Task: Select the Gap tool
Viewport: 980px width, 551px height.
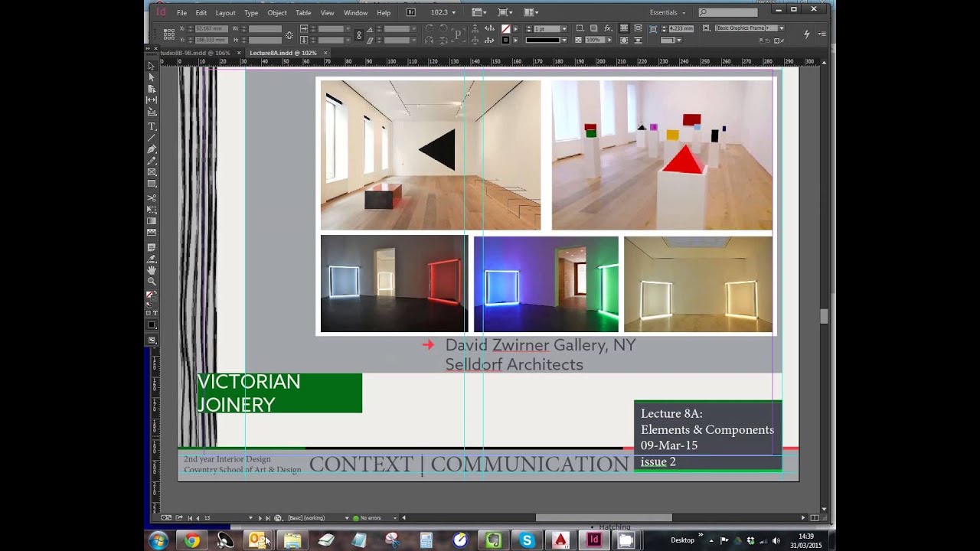Action: coord(152,100)
